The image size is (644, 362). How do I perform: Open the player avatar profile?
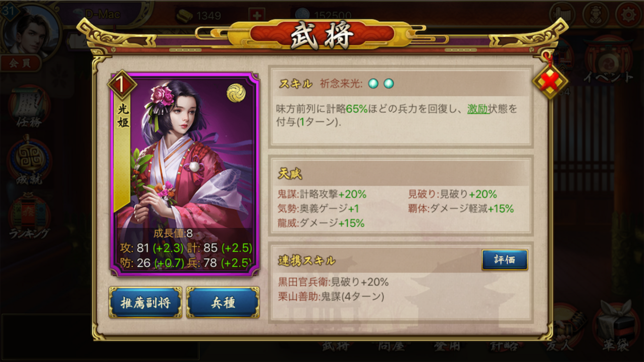32,30
